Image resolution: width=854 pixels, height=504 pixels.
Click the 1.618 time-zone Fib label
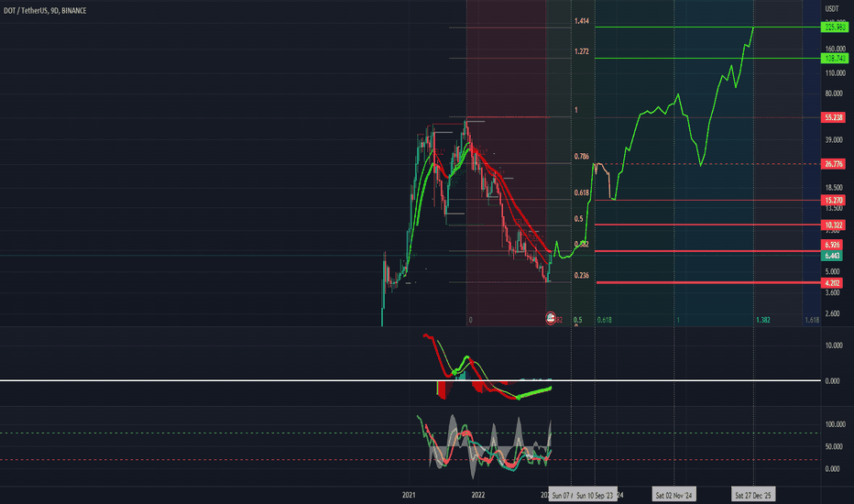click(x=812, y=320)
